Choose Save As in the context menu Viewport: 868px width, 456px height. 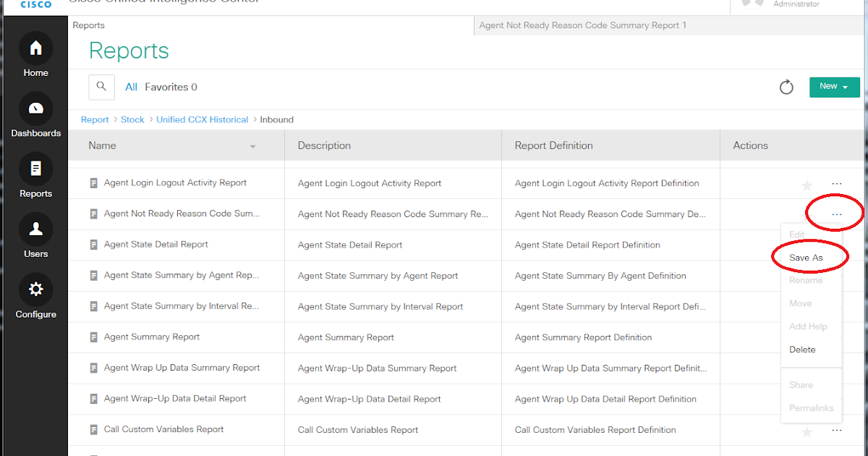coord(806,258)
